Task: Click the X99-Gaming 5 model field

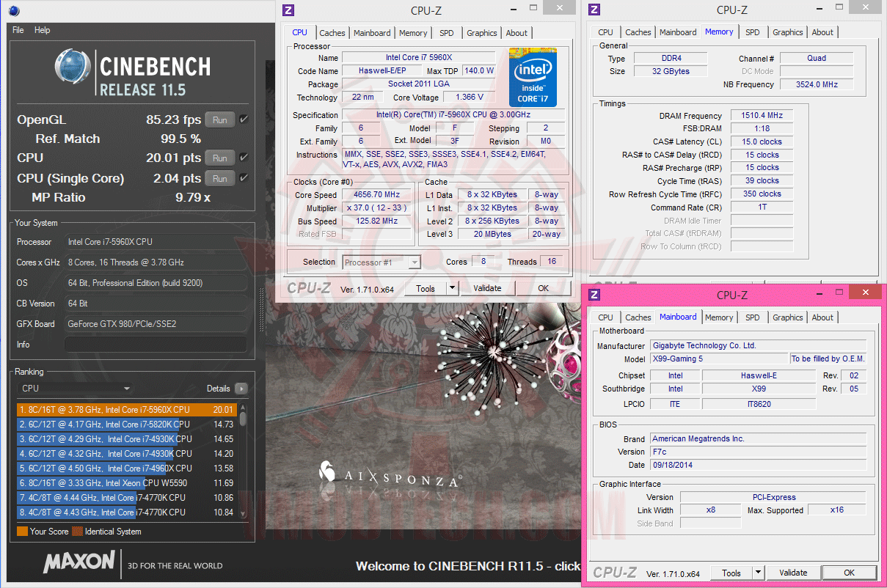Action: tap(719, 359)
